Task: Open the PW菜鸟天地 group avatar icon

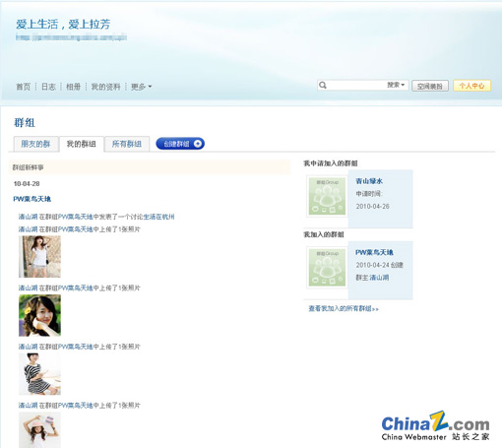Action: 327,268
